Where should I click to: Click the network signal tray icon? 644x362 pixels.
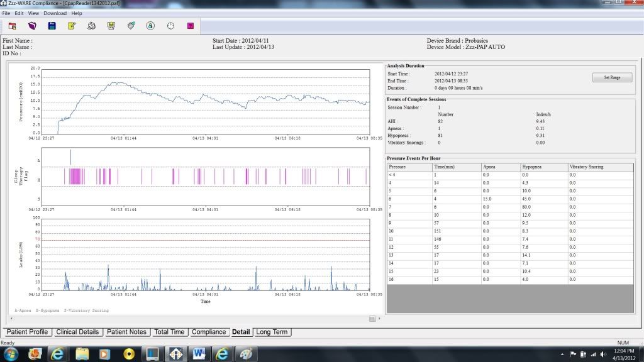(x=593, y=354)
